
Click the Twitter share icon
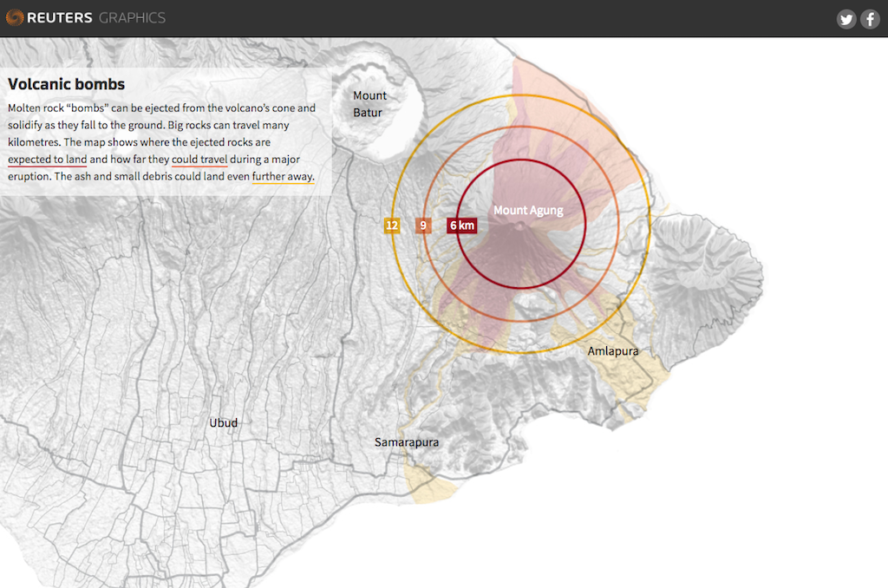846,19
